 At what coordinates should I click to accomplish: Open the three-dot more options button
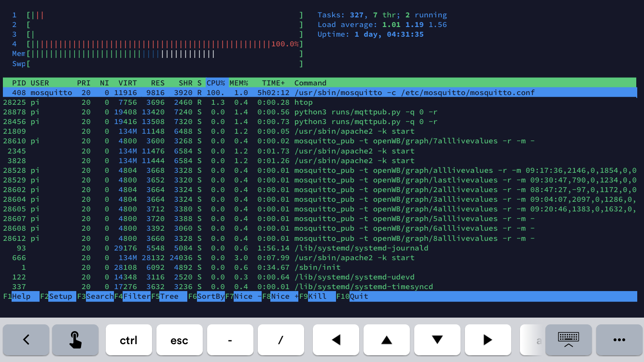tap(619, 340)
